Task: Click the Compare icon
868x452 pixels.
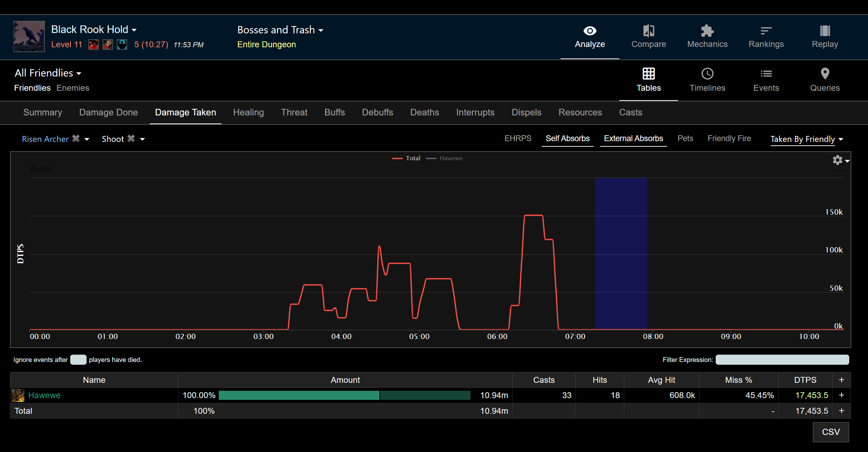Action: 649,31
